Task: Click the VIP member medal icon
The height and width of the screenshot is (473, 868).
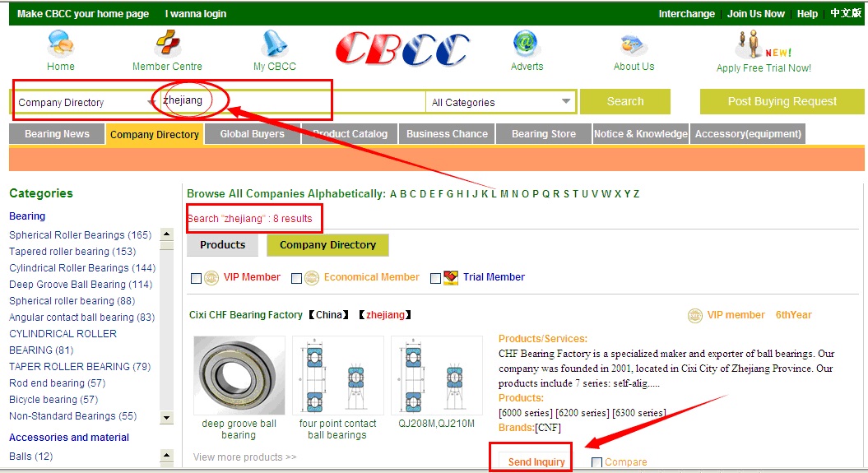Action: coord(694,315)
